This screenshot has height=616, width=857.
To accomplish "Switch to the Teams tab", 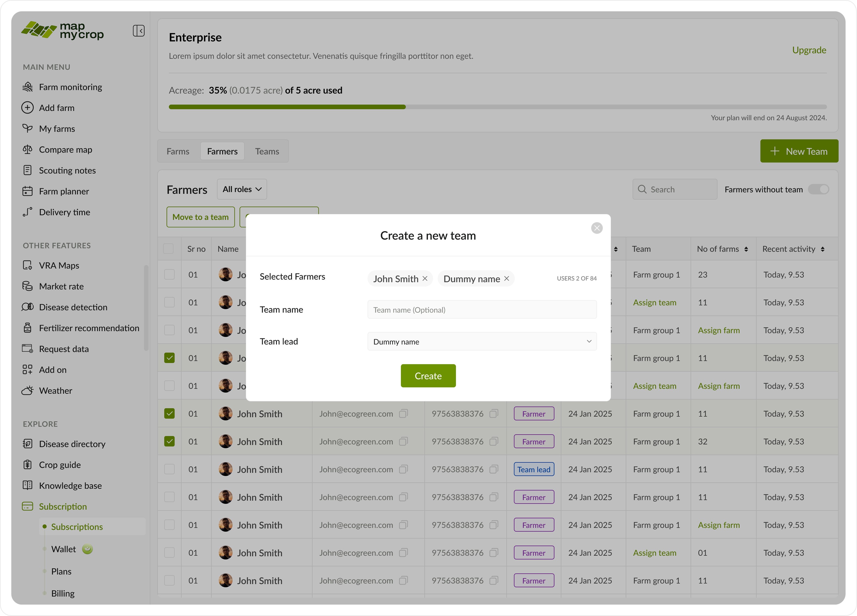I will (x=267, y=151).
